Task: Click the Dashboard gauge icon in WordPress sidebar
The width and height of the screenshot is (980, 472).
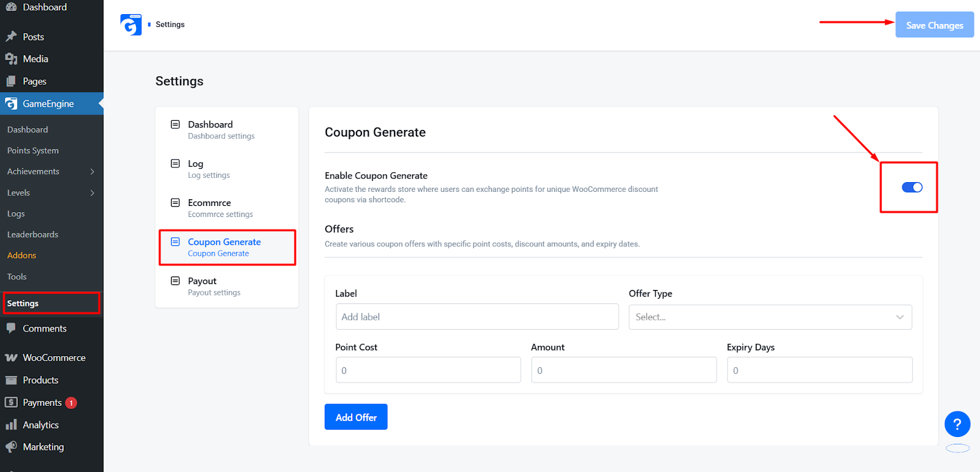Action: (11, 7)
